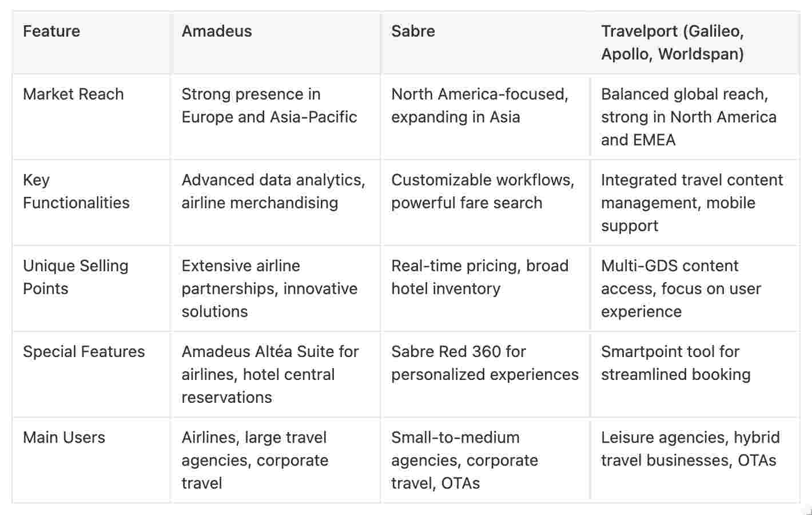
Task: Click the 'Smartpoint tool for streamlined booking' cell
Action: [675, 363]
